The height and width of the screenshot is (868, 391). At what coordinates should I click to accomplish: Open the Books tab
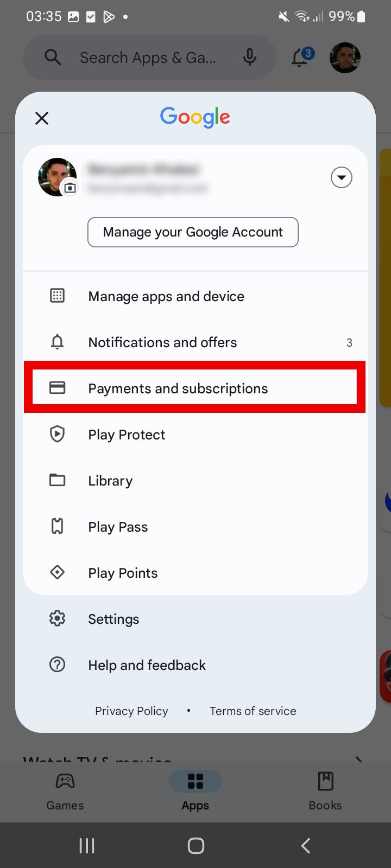325,791
